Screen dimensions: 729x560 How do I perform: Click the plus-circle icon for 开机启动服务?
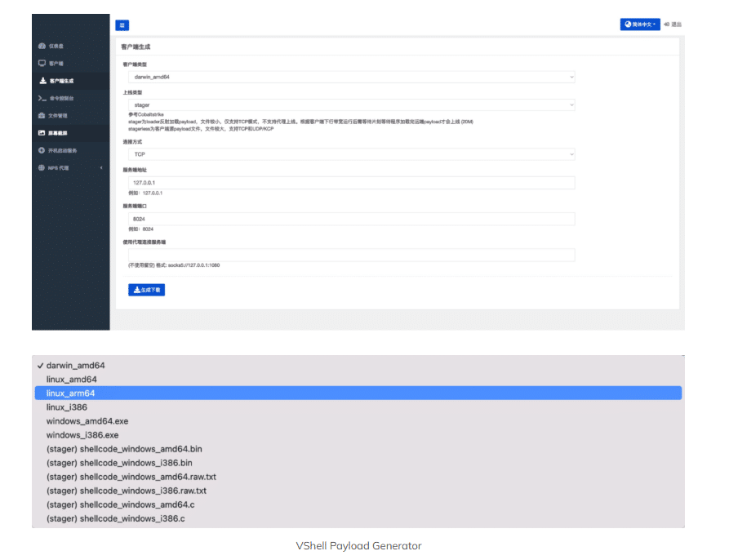(42, 150)
